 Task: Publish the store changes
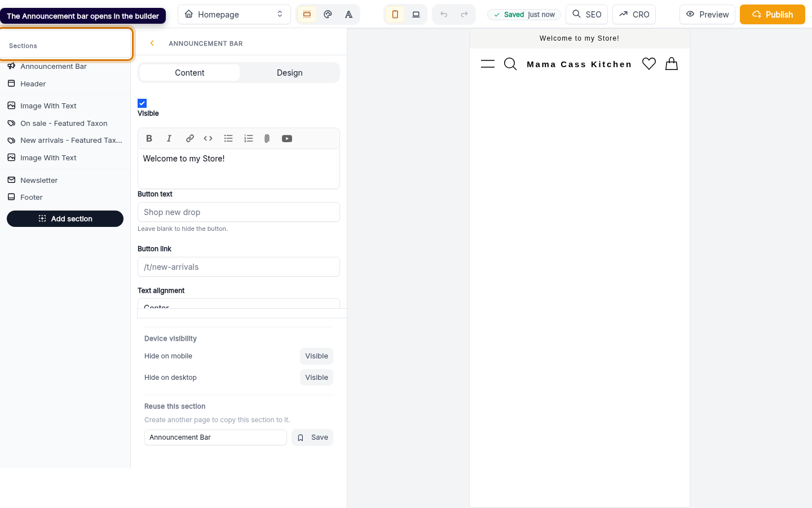(772, 15)
